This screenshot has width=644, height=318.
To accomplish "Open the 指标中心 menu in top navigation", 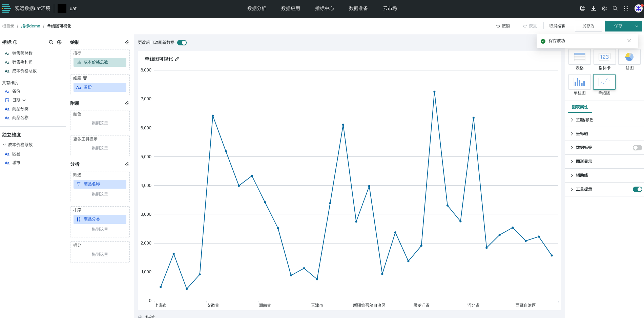I will [324, 8].
